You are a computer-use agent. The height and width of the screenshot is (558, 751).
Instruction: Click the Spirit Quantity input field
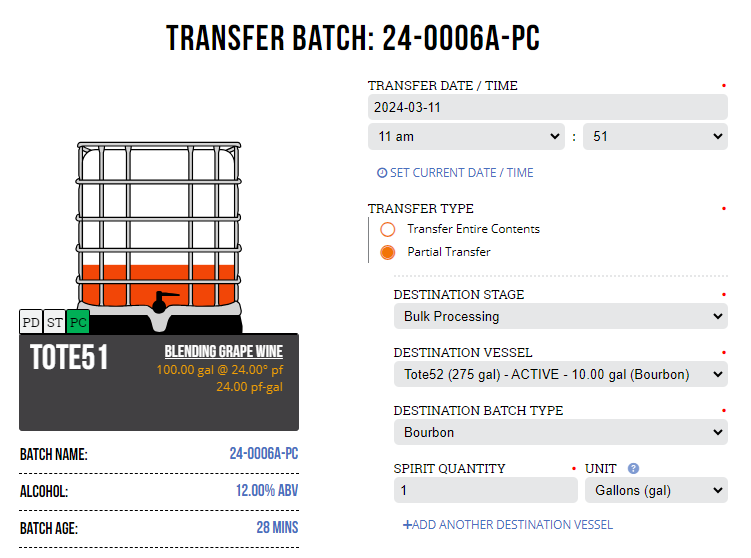(486, 490)
